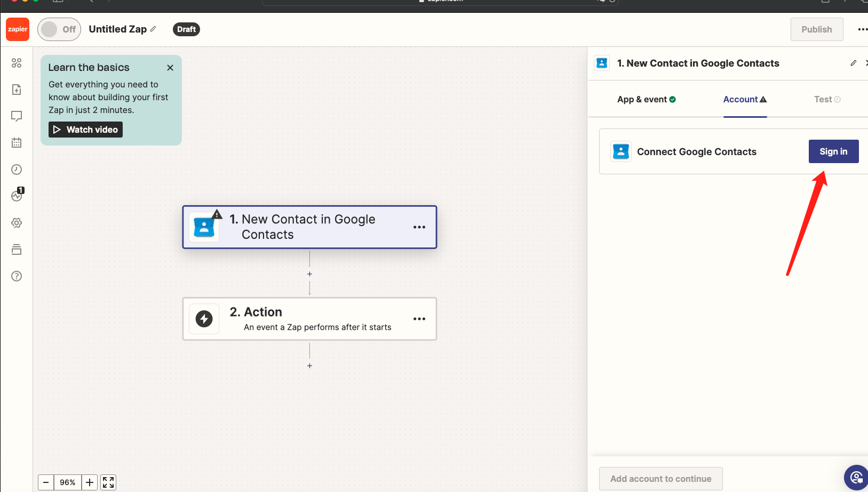
Task: Switch to the Test tab
Action: tap(827, 99)
